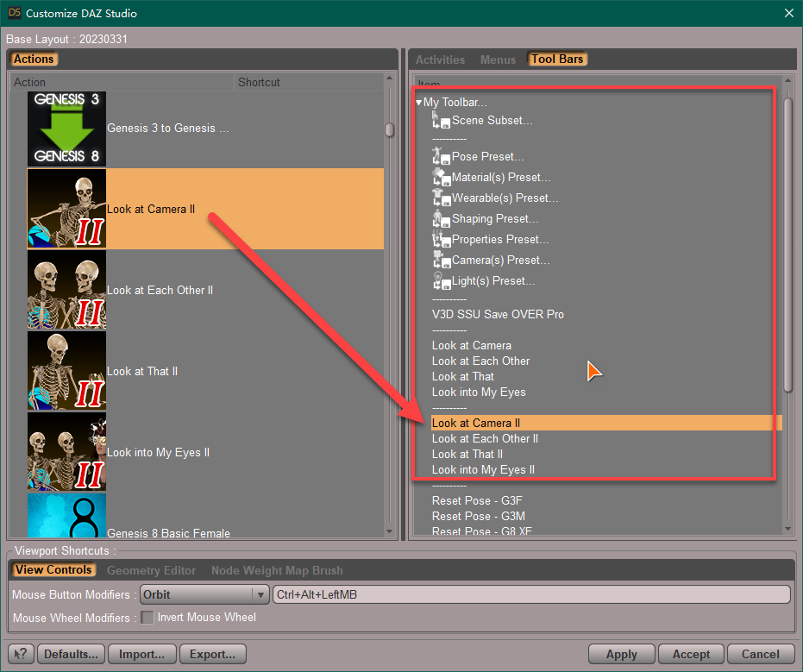Select Look at That II toolbar item
The width and height of the screenshot is (803, 672).
pos(467,454)
